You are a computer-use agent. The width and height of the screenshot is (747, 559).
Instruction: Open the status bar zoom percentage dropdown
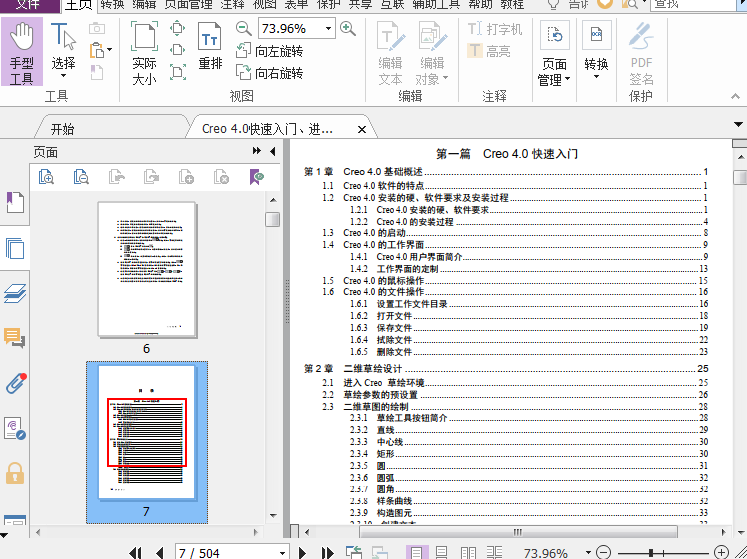[588, 553]
